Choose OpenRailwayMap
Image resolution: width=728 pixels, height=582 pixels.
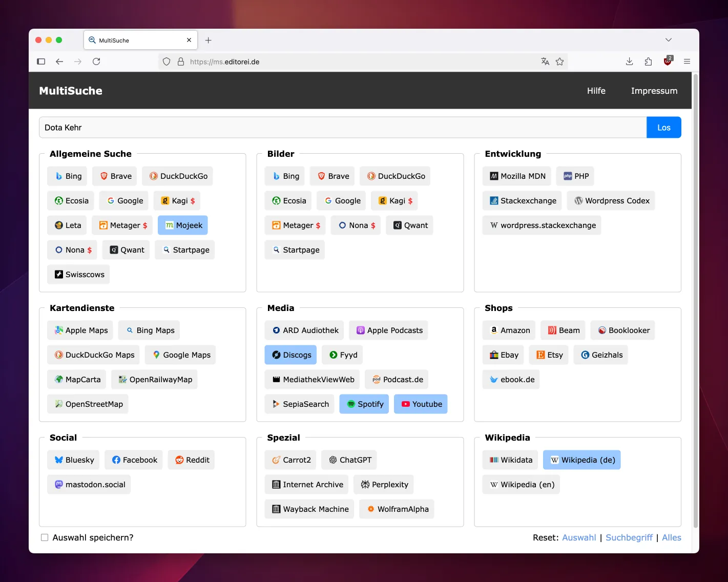click(x=154, y=380)
